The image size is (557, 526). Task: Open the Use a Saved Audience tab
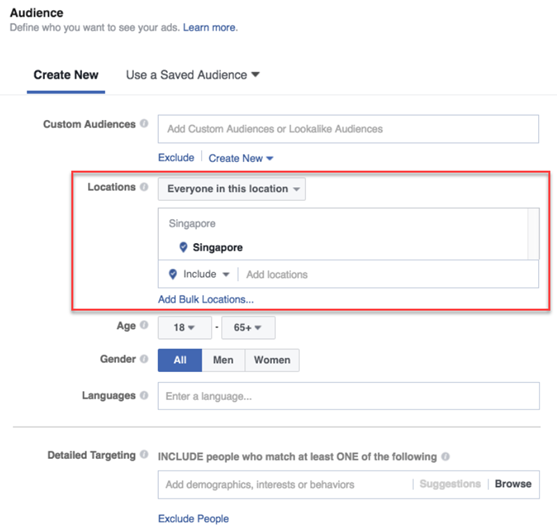tap(193, 75)
